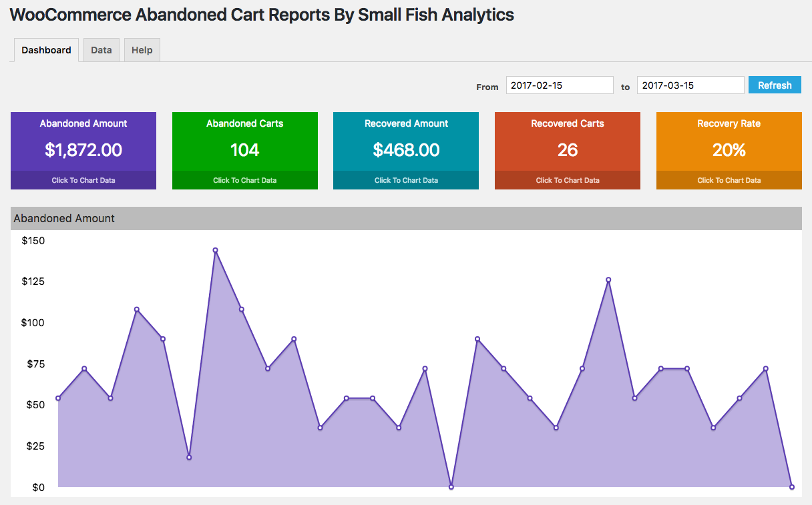
Task: Select the Dashboard tab
Action: [46, 50]
